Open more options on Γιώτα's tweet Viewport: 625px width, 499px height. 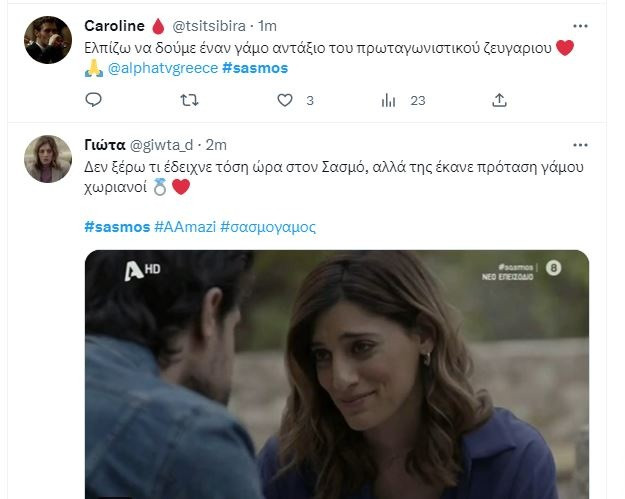coord(580,145)
